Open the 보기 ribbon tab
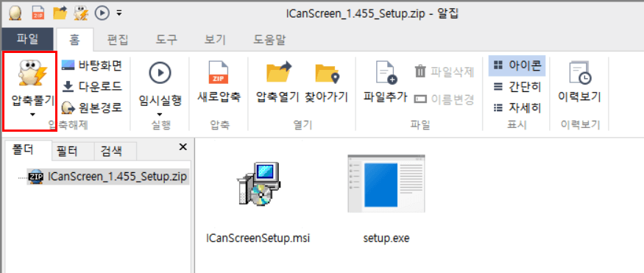The width and height of the screenshot is (644, 273). click(x=215, y=40)
